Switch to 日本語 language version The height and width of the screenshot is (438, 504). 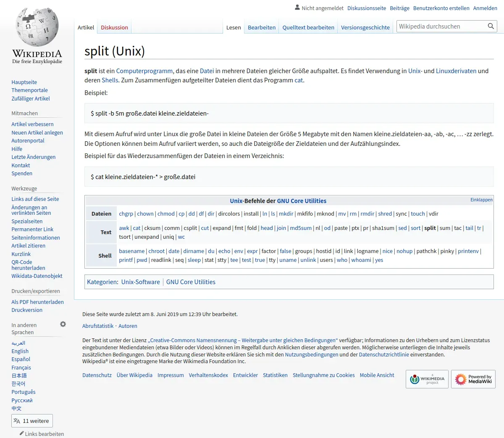(19, 375)
